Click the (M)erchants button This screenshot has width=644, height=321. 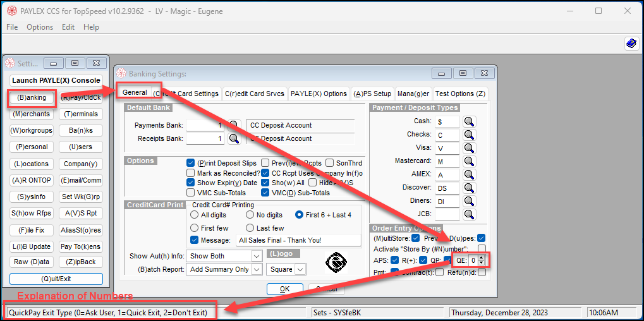[x=31, y=114]
